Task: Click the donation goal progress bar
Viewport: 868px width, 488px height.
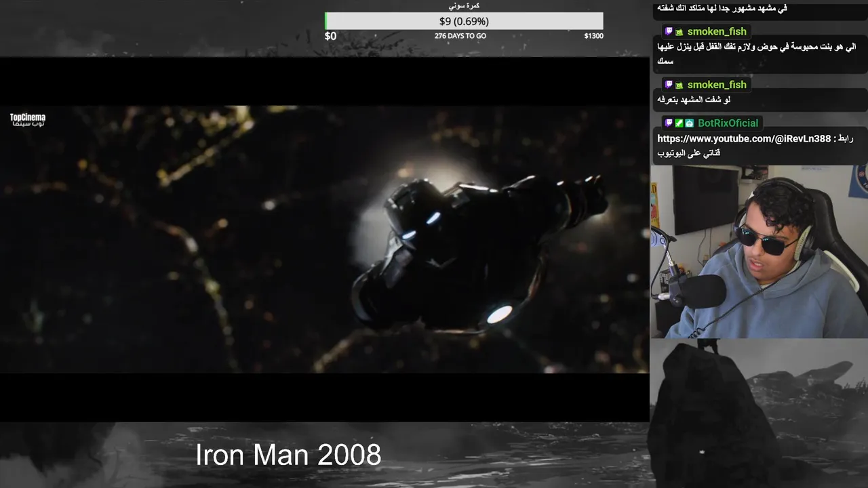Action: coord(464,21)
